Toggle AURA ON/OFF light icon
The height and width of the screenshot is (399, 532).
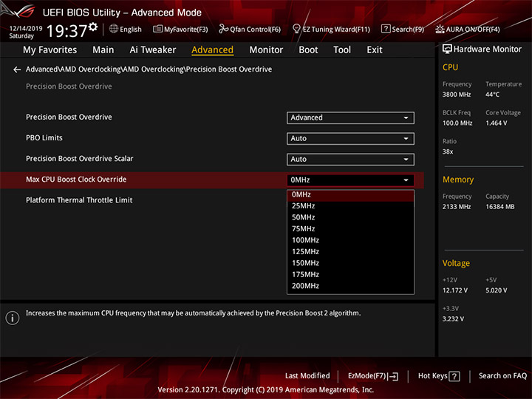click(x=440, y=29)
